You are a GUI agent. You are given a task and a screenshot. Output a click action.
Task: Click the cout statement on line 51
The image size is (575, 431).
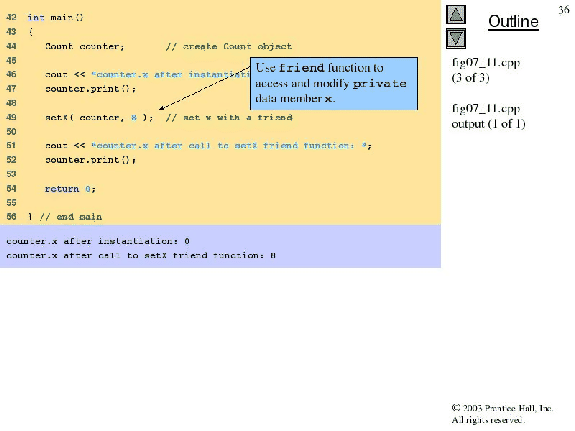208,146
